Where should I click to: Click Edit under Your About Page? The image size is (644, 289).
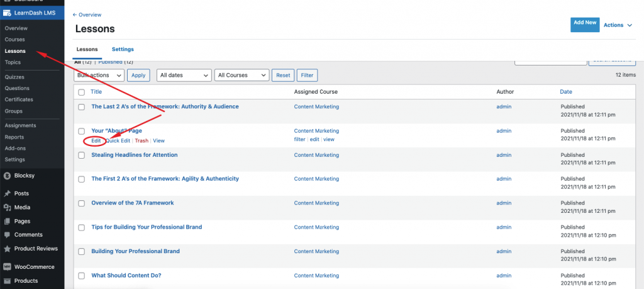(96, 140)
